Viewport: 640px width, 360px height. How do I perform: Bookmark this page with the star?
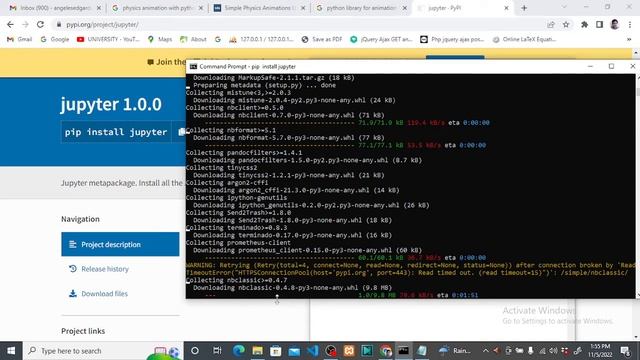[566, 24]
